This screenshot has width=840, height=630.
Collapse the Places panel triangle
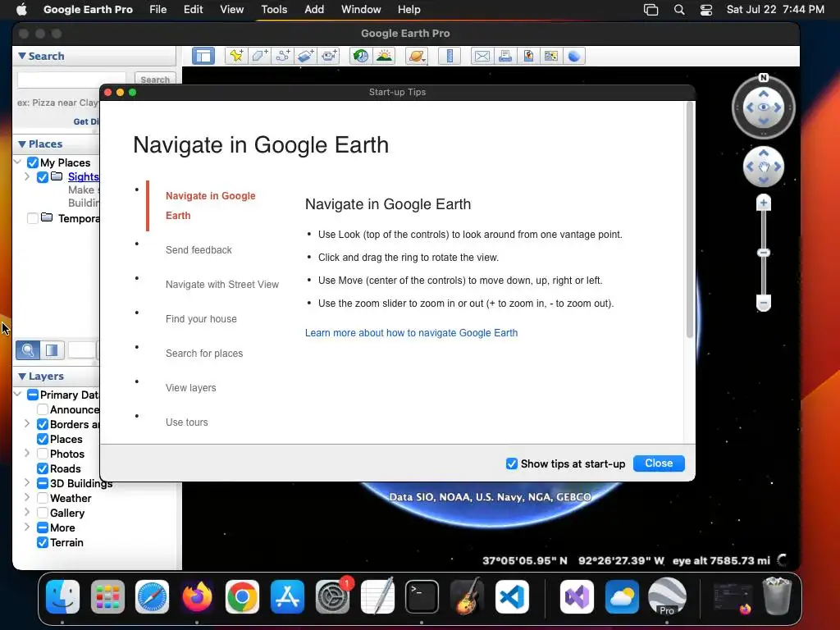[x=22, y=144]
